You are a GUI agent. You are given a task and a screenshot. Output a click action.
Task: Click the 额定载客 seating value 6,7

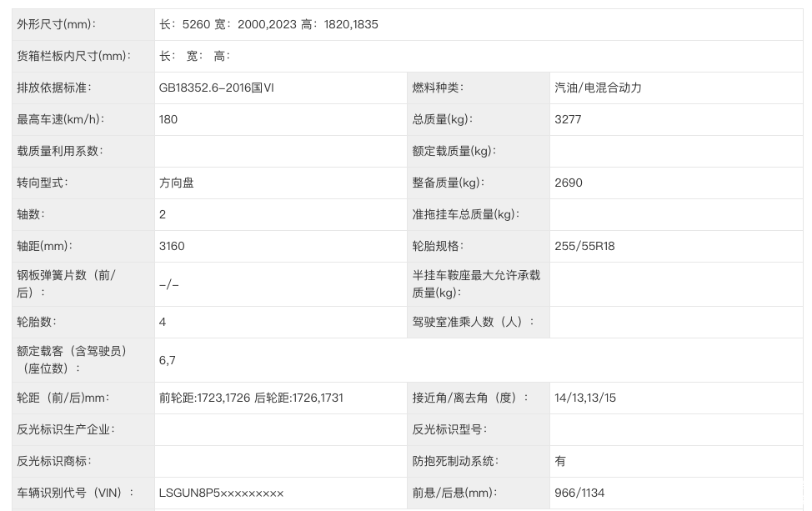click(x=168, y=360)
